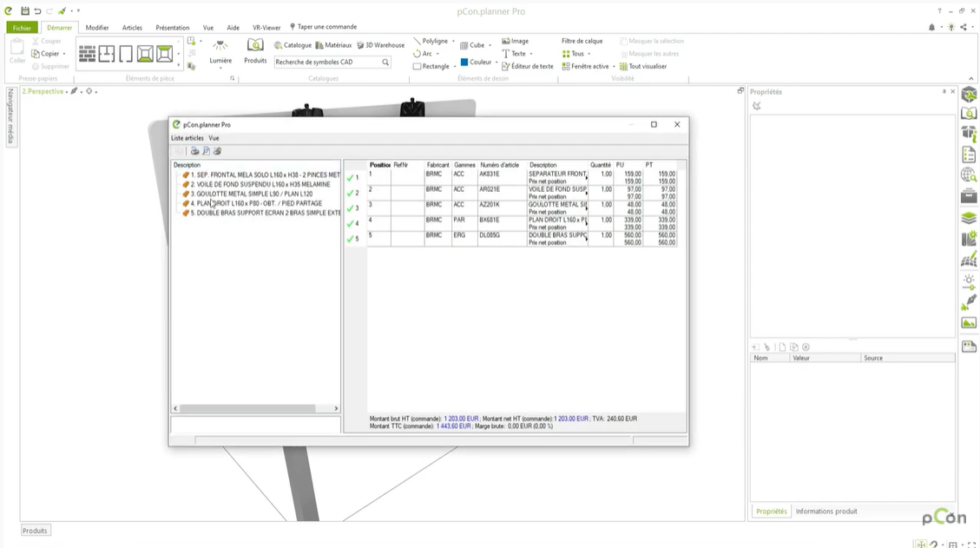Open the Layers panel icon in right sidebar
The image size is (980, 548).
pyautogui.click(x=969, y=218)
